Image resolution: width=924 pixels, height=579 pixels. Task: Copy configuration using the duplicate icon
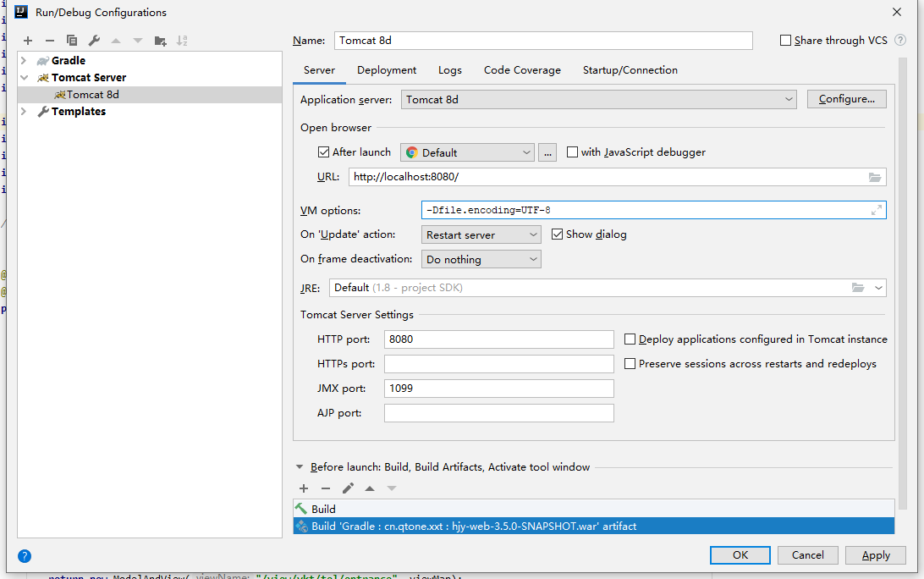[72, 41]
